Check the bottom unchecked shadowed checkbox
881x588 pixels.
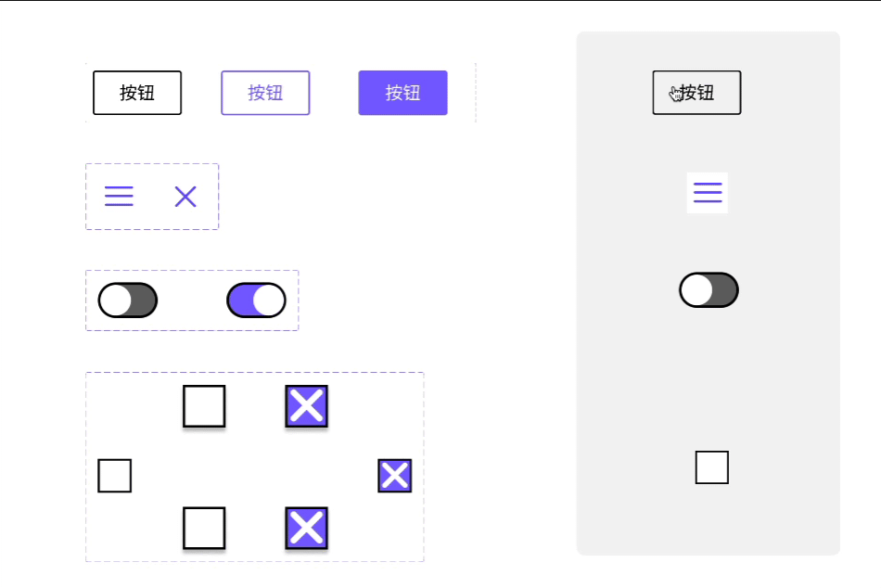click(204, 528)
